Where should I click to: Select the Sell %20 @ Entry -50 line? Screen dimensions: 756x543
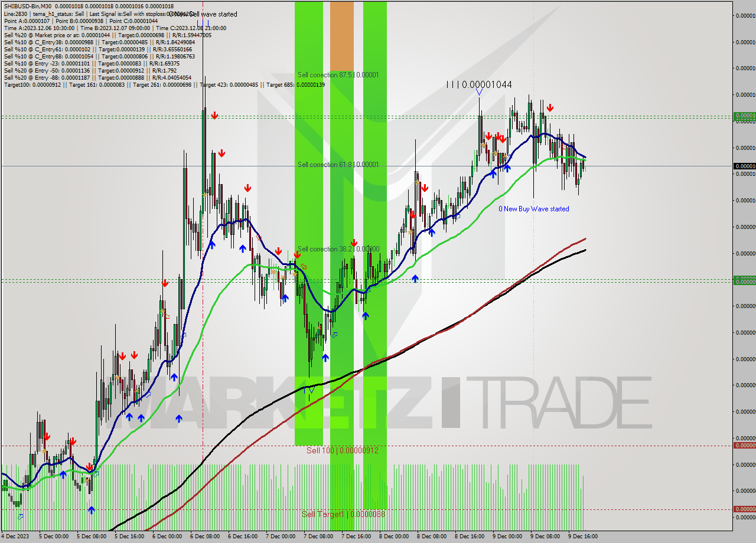90,70
